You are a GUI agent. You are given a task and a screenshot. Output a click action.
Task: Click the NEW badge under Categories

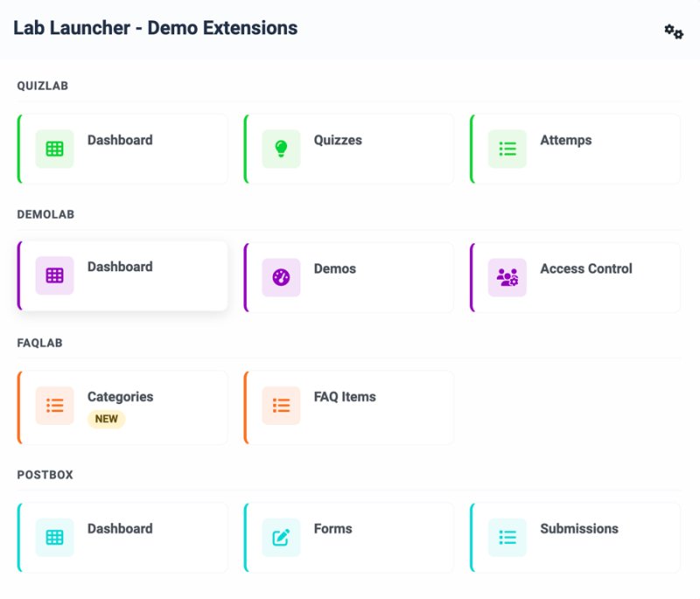click(x=106, y=419)
